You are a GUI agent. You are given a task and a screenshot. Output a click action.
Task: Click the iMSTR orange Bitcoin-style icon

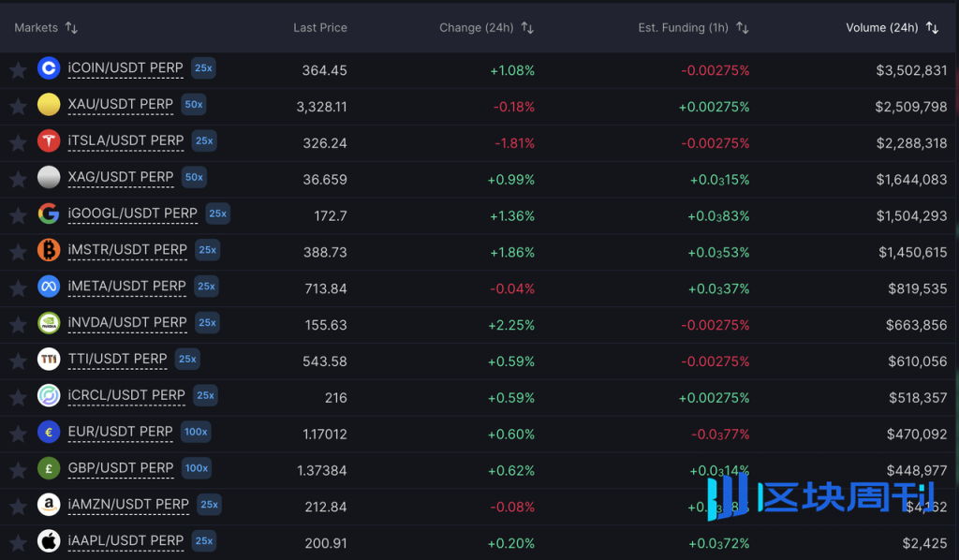coord(49,250)
